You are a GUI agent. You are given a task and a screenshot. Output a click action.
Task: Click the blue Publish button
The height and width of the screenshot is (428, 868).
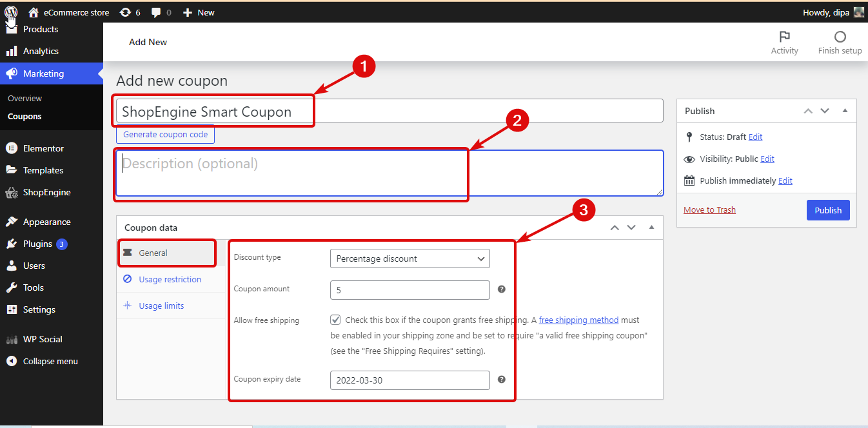pos(828,210)
